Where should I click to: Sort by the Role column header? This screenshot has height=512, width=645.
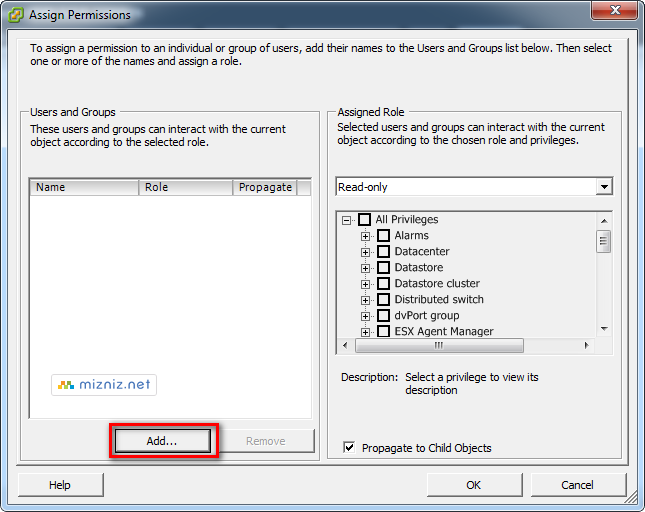[186, 187]
